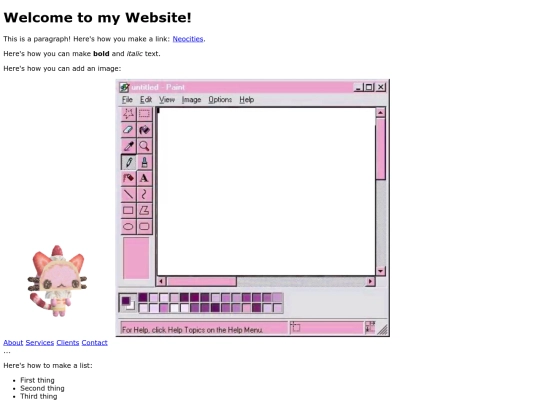The height and width of the screenshot is (405, 540).
Task: Open the About link
Action: click(x=13, y=343)
